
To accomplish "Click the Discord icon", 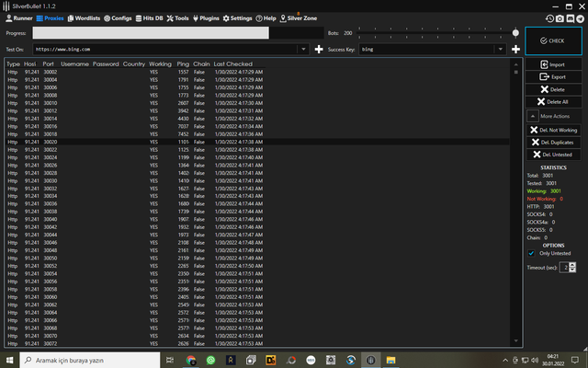I will [x=570, y=18].
